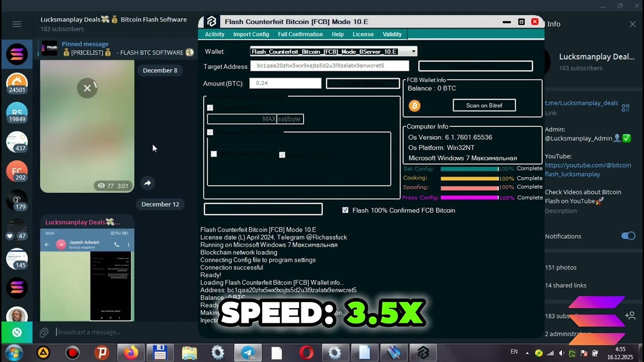Open the Activity menu
Viewport: 644px width, 362px height.
pos(214,34)
